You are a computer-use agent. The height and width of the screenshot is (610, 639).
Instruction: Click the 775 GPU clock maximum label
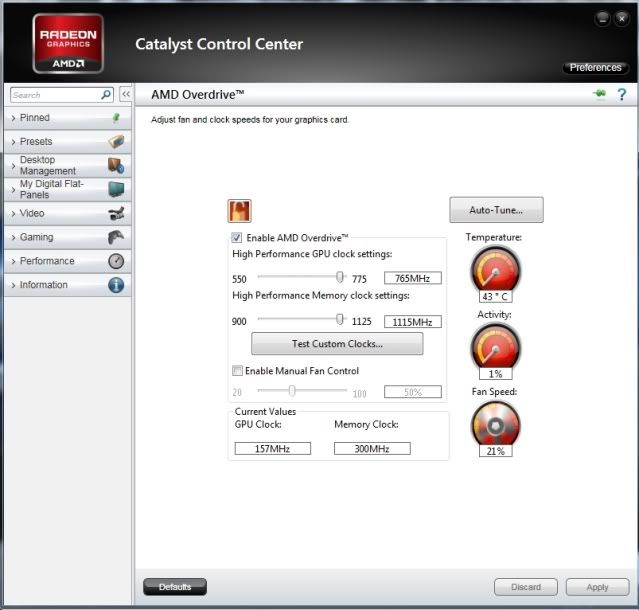359,279
